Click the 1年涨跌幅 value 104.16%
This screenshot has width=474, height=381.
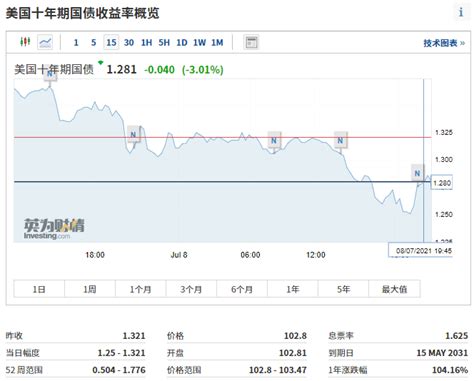pos(450,370)
